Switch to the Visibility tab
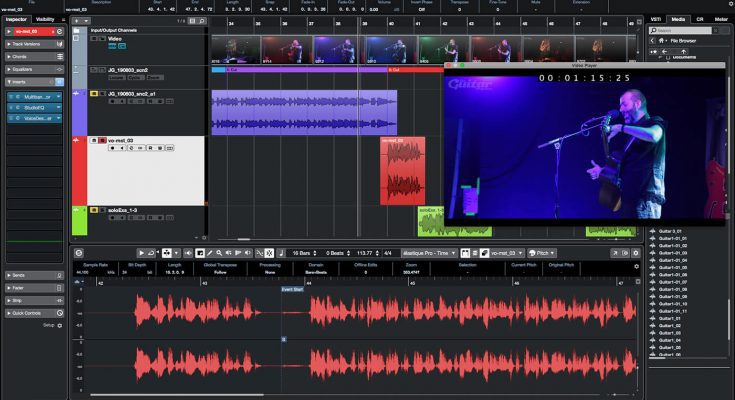The width and height of the screenshot is (735, 400). click(45, 19)
